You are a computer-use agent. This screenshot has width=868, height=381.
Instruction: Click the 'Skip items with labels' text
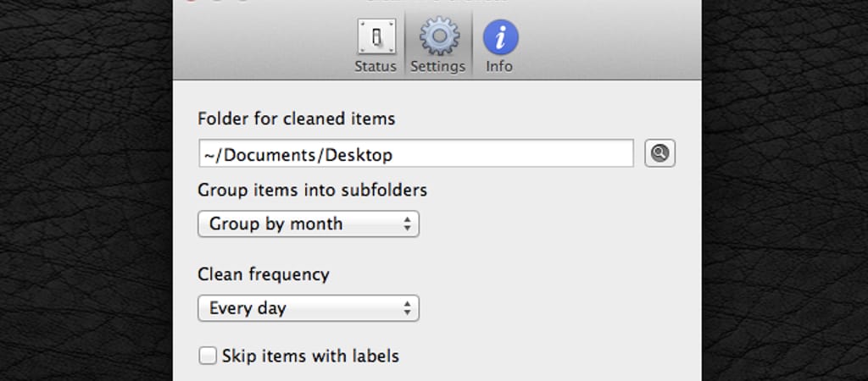pyautogui.click(x=310, y=356)
